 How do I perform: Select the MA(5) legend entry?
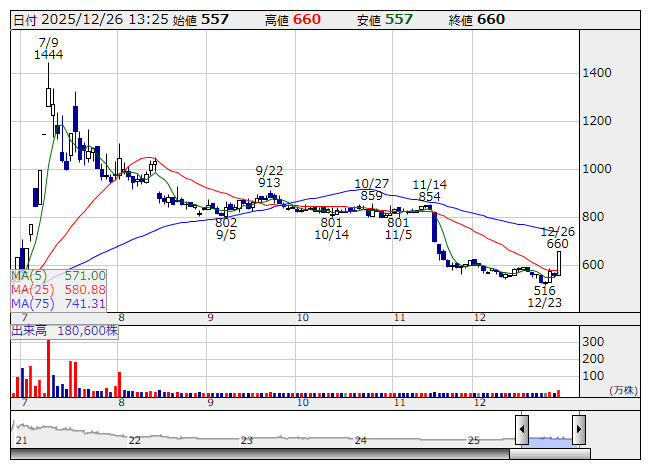[58, 275]
